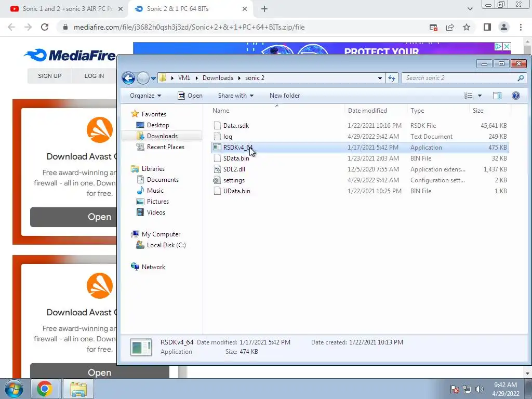Image resolution: width=532 pixels, height=399 pixels.
Task: Select the Data.rsdk file
Action: pyautogui.click(x=360, y=126)
